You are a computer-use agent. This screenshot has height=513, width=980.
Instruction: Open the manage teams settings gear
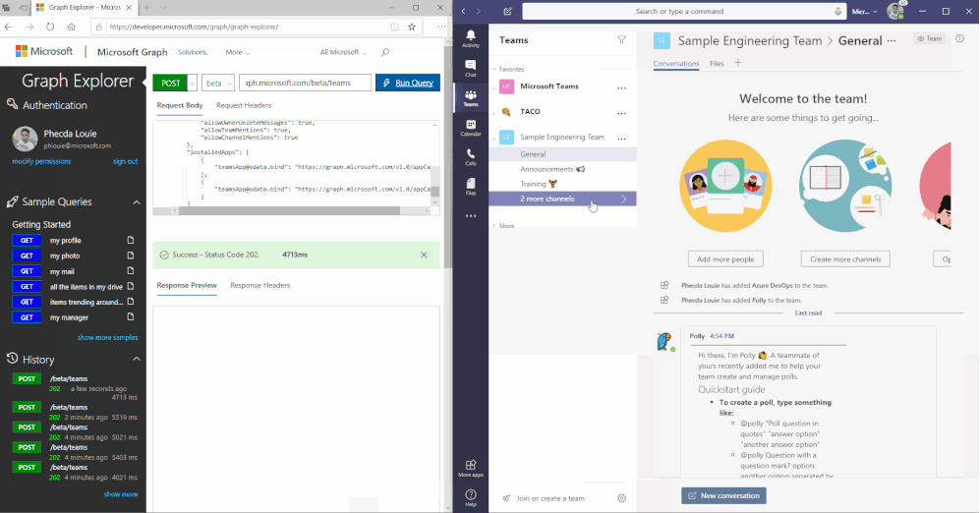(621, 498)
